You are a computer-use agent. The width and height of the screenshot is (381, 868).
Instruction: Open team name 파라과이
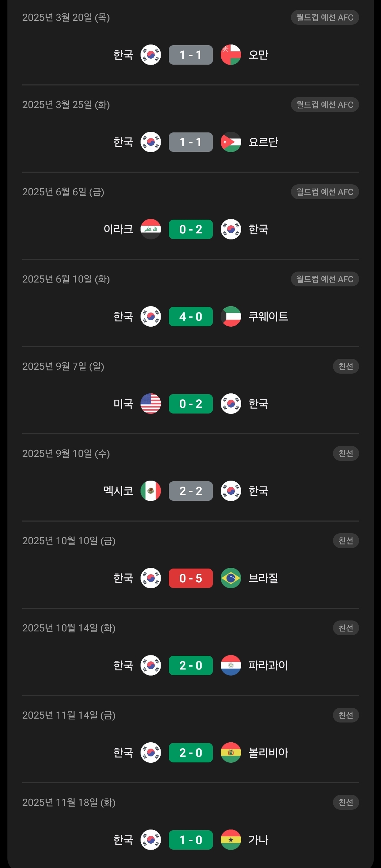click(x=268, y=665)
